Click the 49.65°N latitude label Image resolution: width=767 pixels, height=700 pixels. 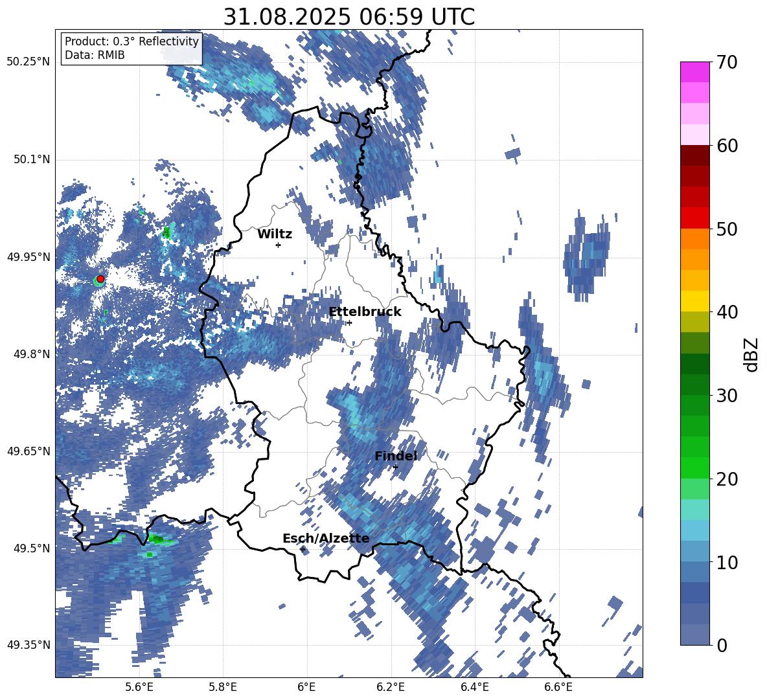pyautogui.click(x=29, y=451)
